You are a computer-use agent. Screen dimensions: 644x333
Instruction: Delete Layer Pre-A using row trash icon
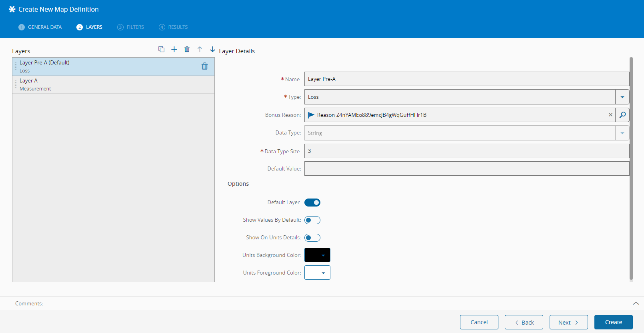click(204, 66)
